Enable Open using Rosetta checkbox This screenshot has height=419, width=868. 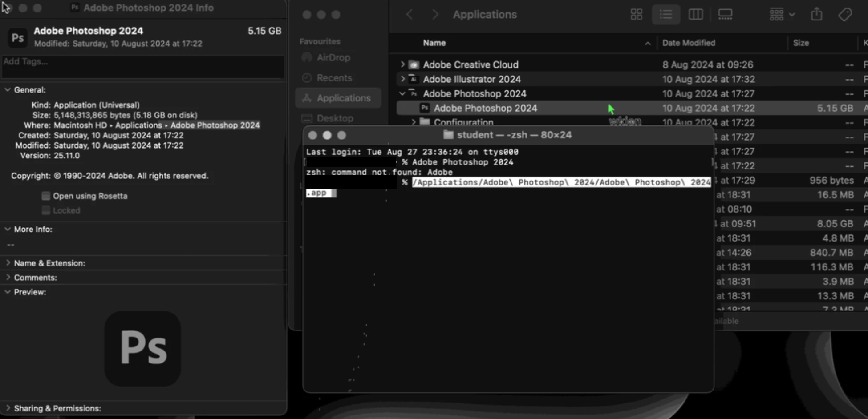click(46, 196)
